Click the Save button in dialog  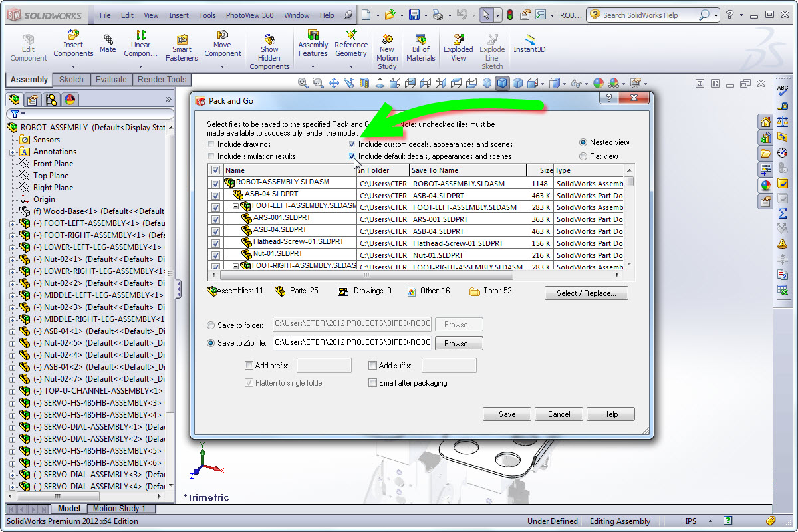tap(507, 414)
